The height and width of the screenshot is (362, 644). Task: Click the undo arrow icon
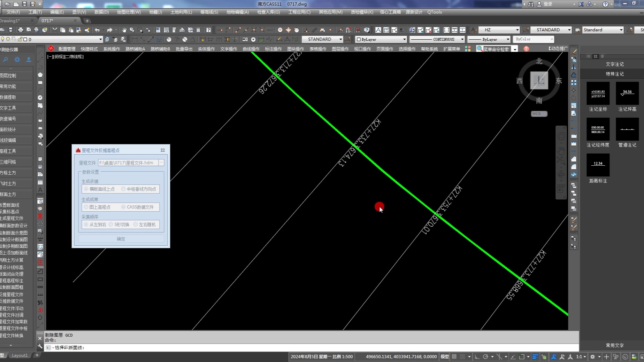point(97,30)
